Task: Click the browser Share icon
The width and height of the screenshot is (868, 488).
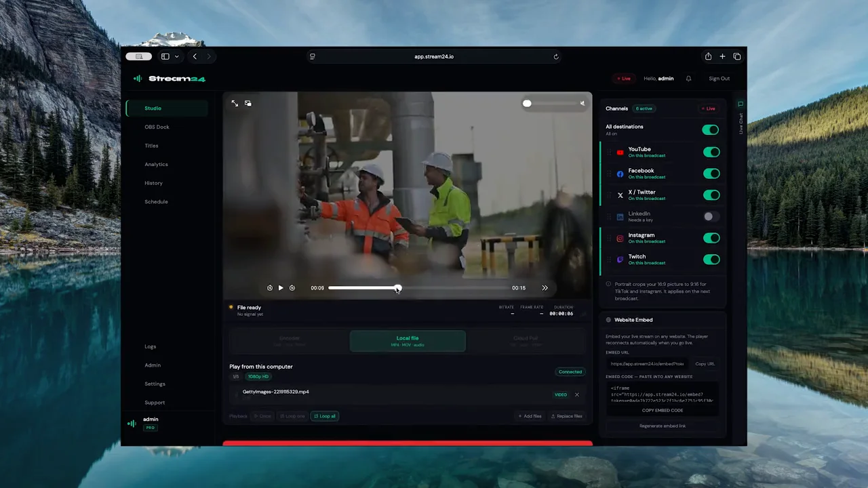Action: point(708,57)
